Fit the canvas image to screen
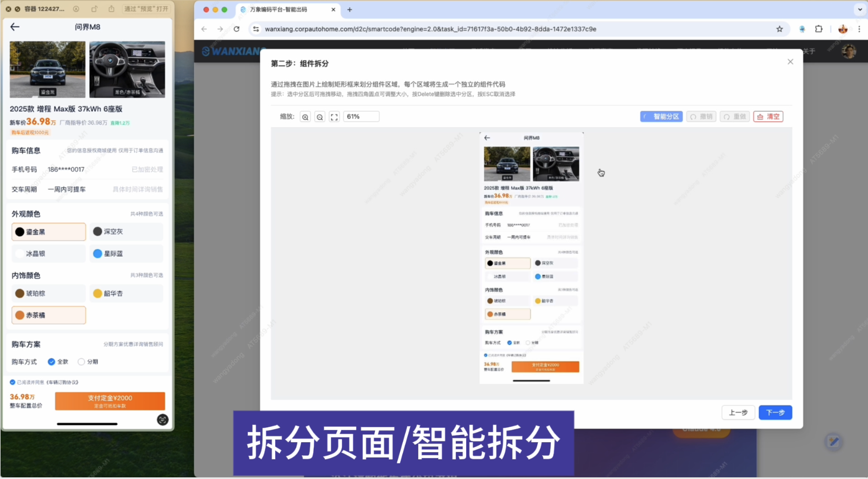This screenshot has width=868, height=479. coord(334,117)
